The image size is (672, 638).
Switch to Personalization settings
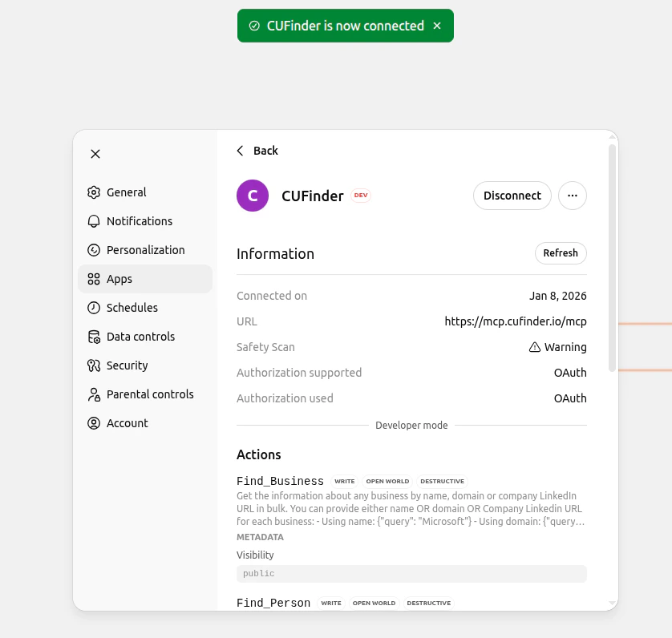point(145,250)
